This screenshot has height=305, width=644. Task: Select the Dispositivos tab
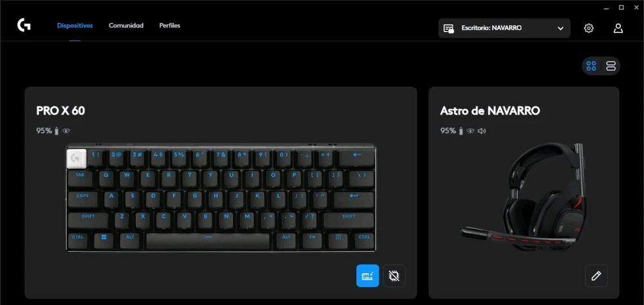point(75,26)
